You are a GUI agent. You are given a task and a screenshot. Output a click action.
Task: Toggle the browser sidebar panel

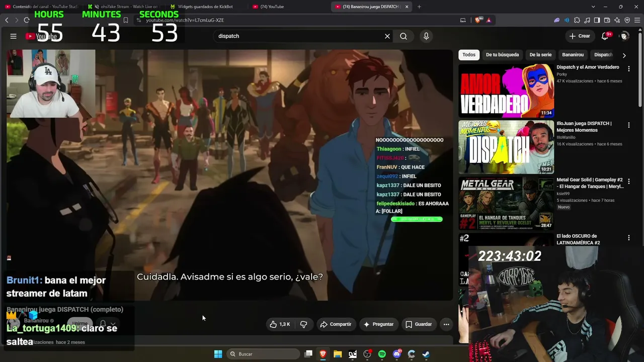[597, 20]
